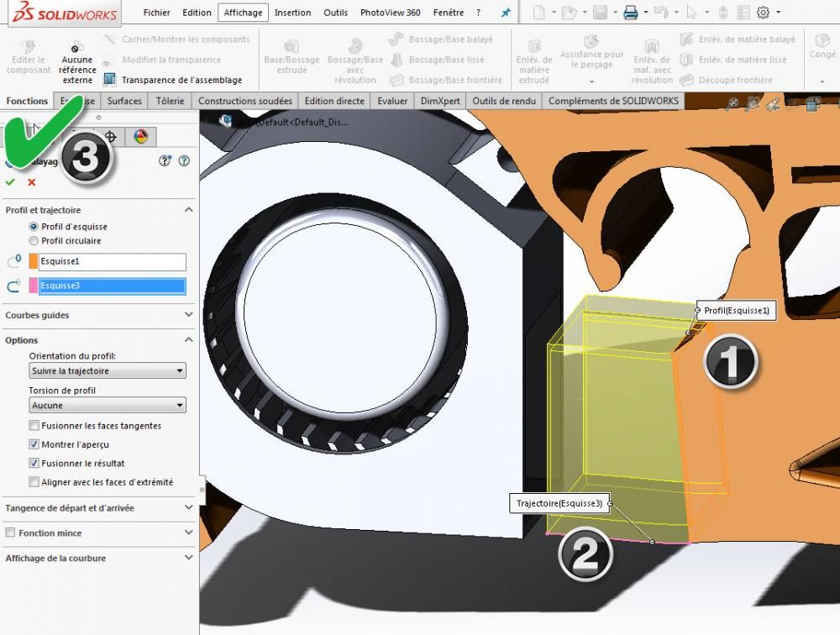The height and width of the screenshot is (635, 840).
Task: Open the DimXpertManager crosshair tab
Action: [110, 137]
